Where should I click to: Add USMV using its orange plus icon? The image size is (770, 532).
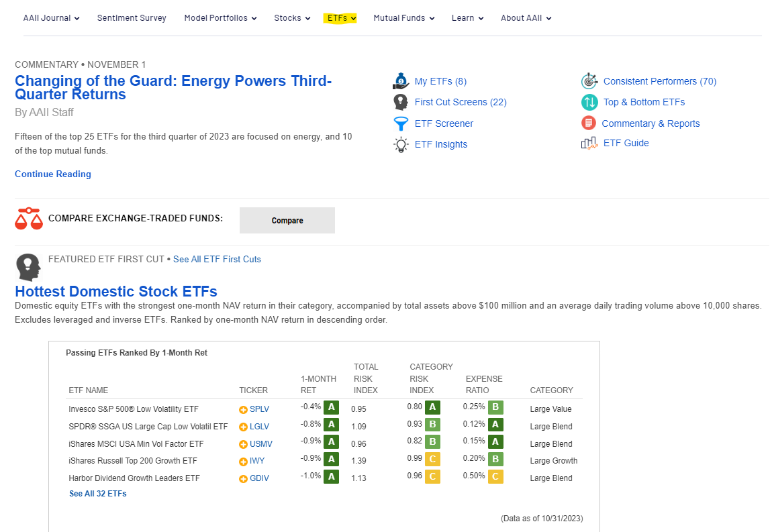243,444
